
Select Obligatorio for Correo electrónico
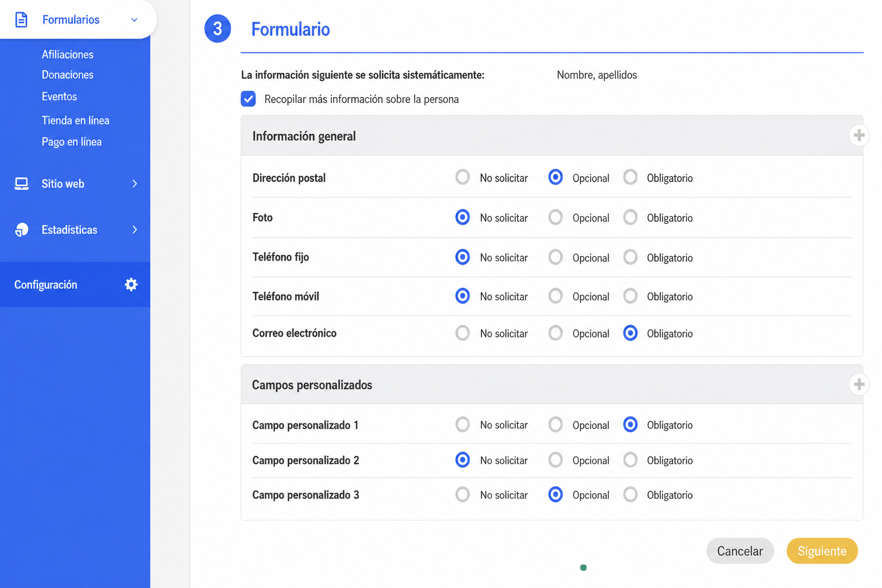click(630, 333)
